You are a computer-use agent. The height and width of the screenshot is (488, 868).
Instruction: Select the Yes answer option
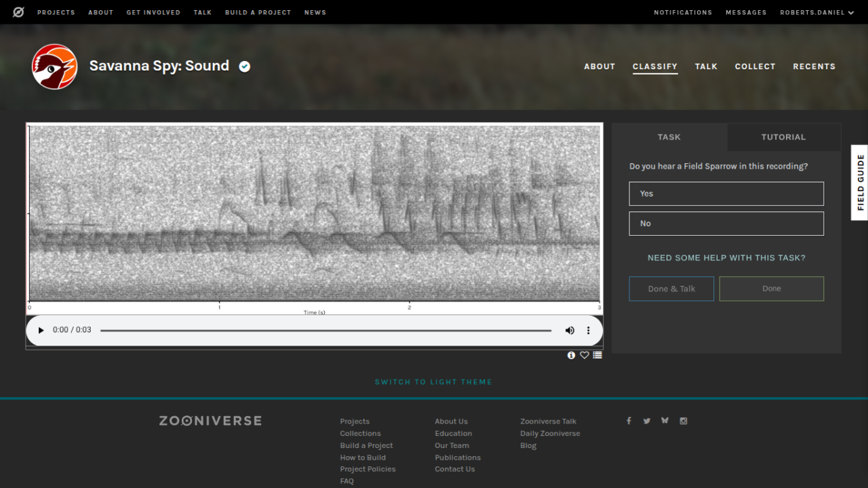[726, 194]
